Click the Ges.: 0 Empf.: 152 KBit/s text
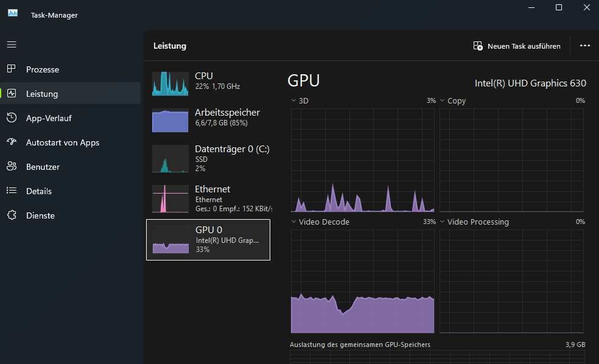The image size is (599, 364). pyautogui.click(x=234, y=209)
